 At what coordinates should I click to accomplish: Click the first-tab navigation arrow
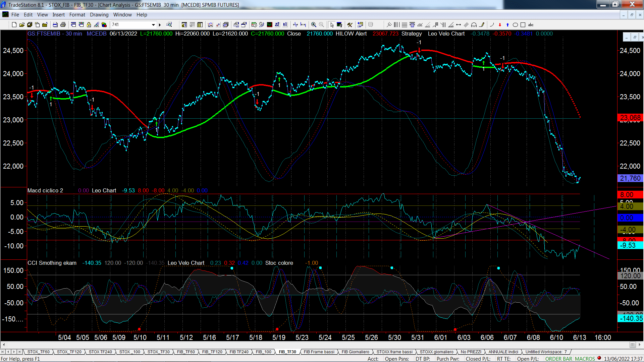pyautogui.click(x=3, y=352)
